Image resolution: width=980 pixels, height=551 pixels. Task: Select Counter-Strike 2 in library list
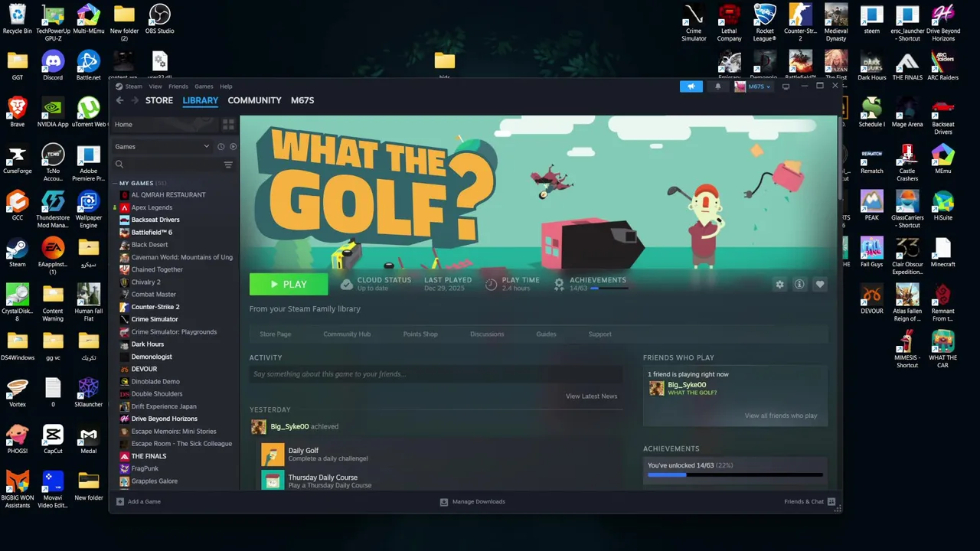click(155, 307)
